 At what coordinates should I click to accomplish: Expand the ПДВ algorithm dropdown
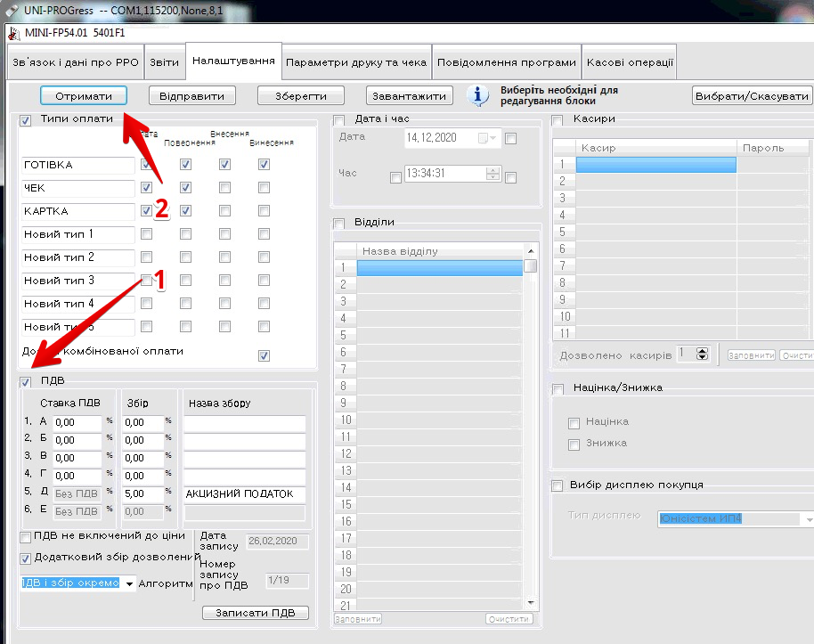click(130, 583)
